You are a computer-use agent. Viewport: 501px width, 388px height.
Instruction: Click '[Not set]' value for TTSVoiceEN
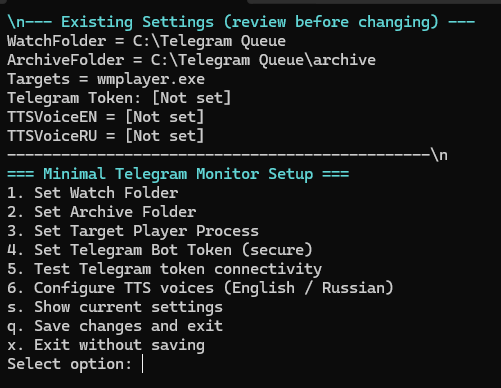[x=164, y=117]
